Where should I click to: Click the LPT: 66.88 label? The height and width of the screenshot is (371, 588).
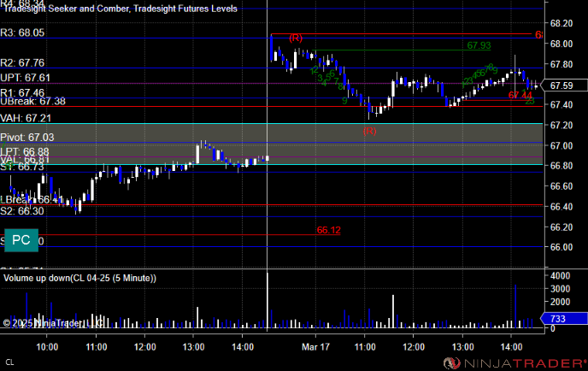pyautogui.click(x=25, y=151)
